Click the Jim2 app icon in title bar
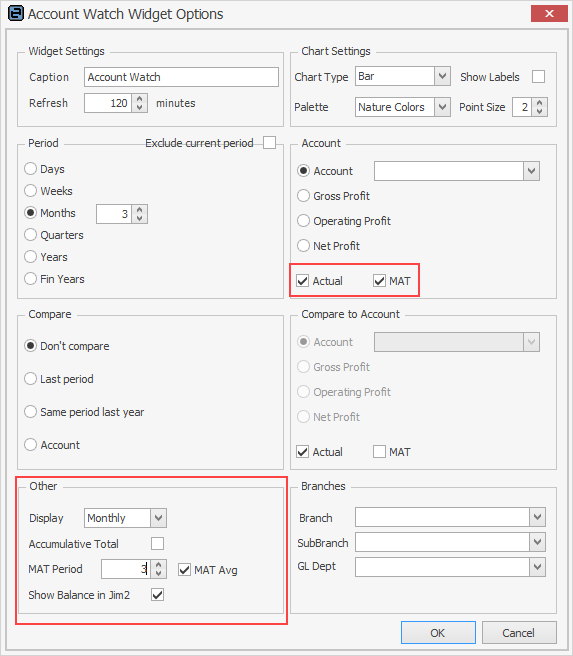The image size is (573, 656). pyautogui.click(x=16, y=13)
